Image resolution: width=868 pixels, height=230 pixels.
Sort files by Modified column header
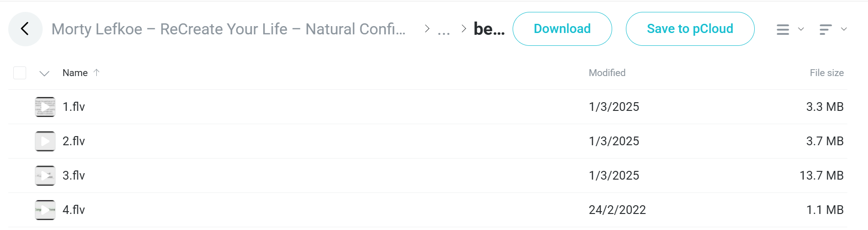pyautogui.click(x=607, y=73)
